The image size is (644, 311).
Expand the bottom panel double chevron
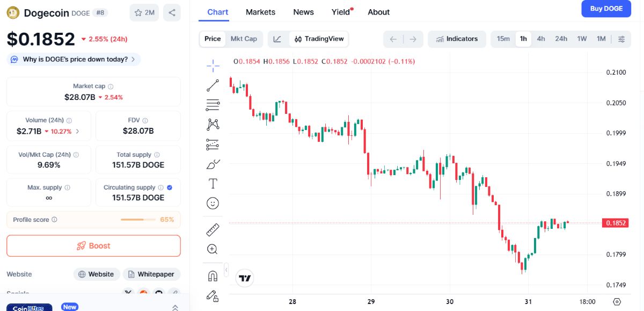(175, 308)
